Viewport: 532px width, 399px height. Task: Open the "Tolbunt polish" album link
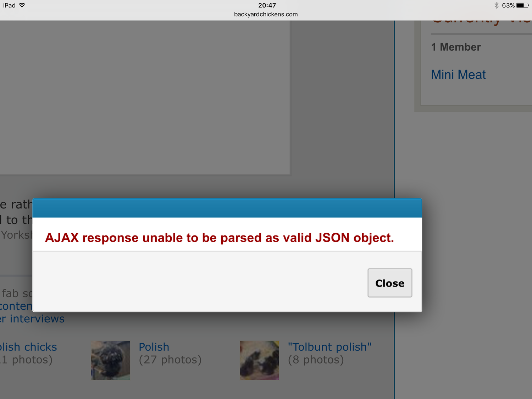329,347
